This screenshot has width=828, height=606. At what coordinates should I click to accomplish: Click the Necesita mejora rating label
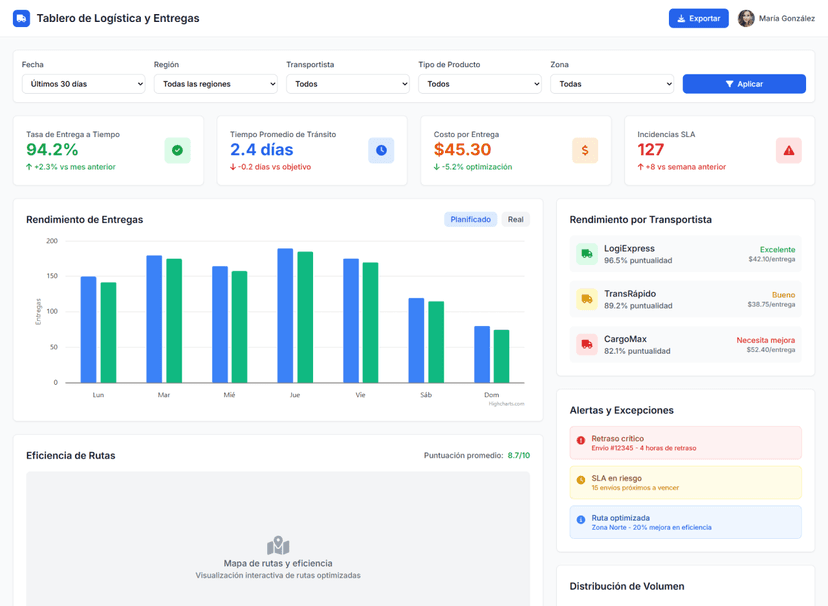point(766,340)
